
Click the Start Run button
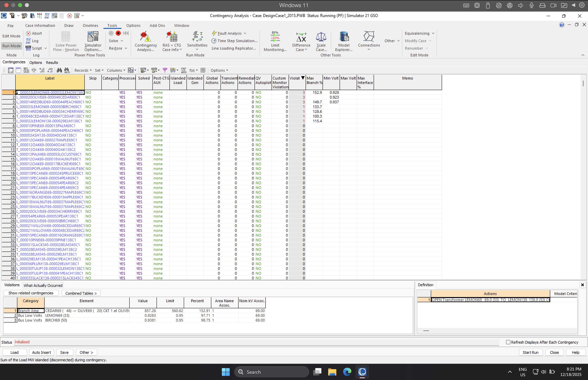(x=530, y=352)
